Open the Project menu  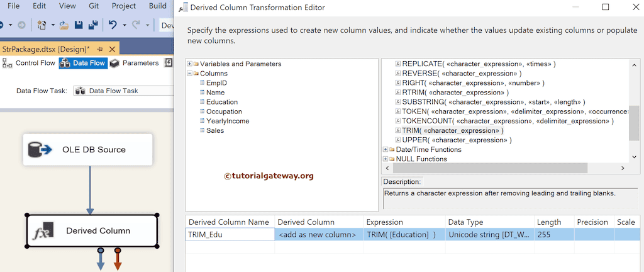(x=124, y=6)
